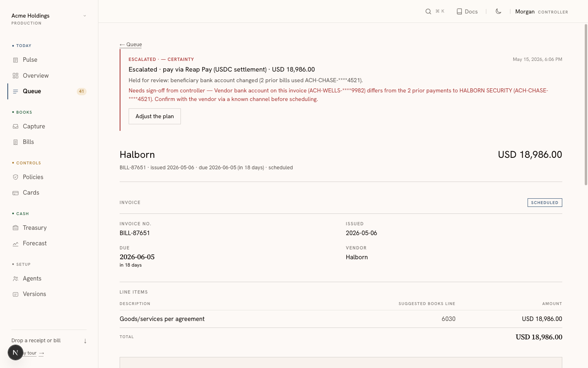Click the due date 2026-06-05 value
The height and width of the screenshot is (368, 588).
click(x=137, y=257)
